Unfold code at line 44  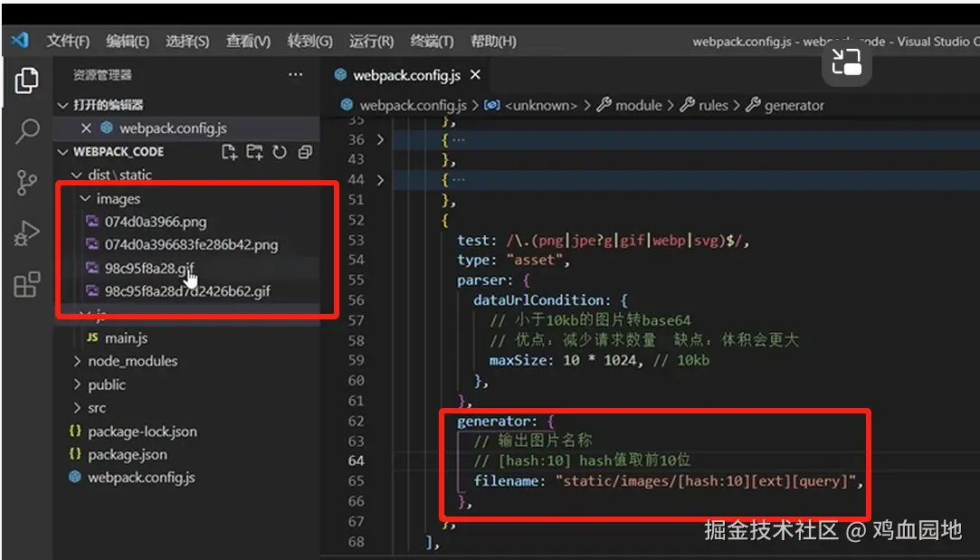point(380,180)
